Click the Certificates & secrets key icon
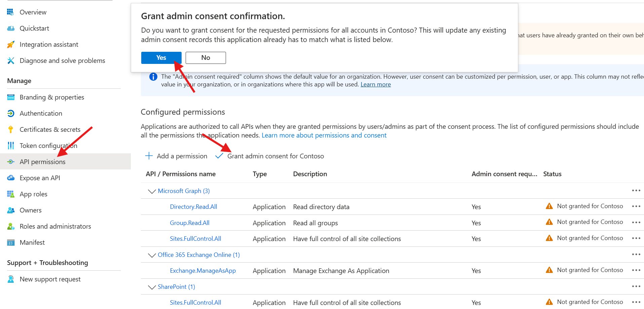 coord(11,129)
